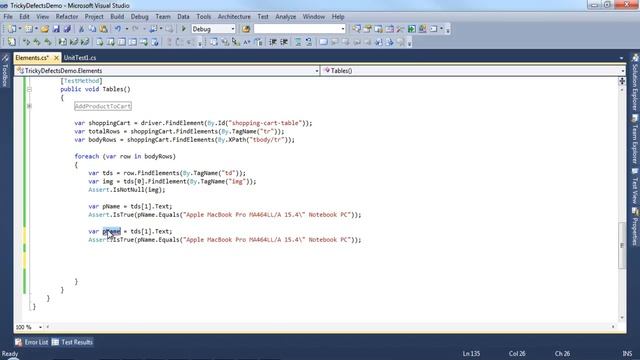Open the Test menu
The width and height of the screenshot is (640, 360).
pos(263,17)
